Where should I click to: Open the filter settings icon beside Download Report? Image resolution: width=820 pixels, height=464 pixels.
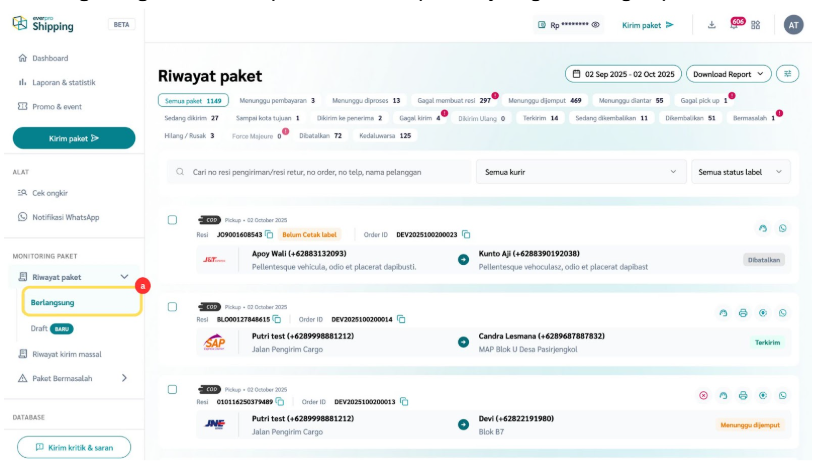(x=788, y=74)
